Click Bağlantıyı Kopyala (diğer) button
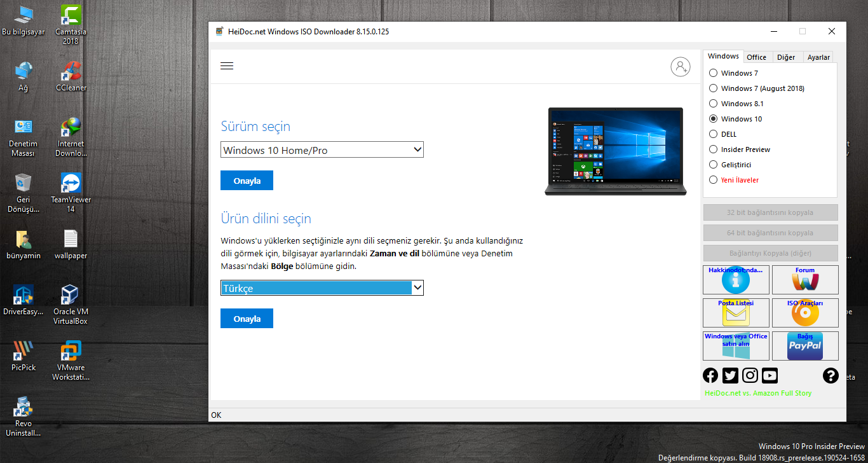 (x=770, y=253)
